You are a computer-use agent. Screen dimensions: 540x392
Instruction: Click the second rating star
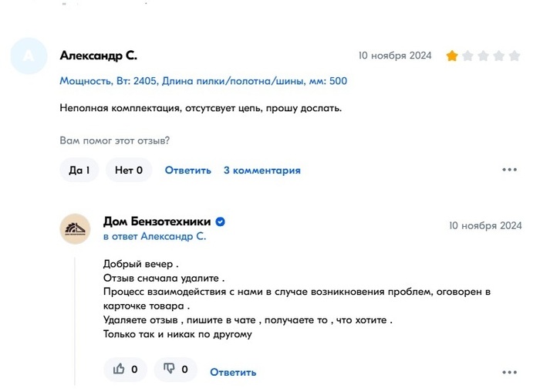pyautogui.click(x=469, y=56)
